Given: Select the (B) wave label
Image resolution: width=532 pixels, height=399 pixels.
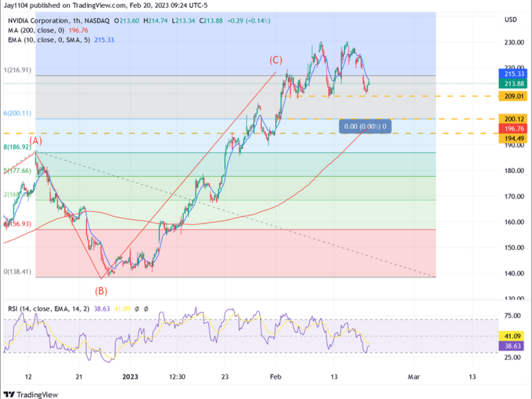Looking at the screenshot, I should pos(101,291).
